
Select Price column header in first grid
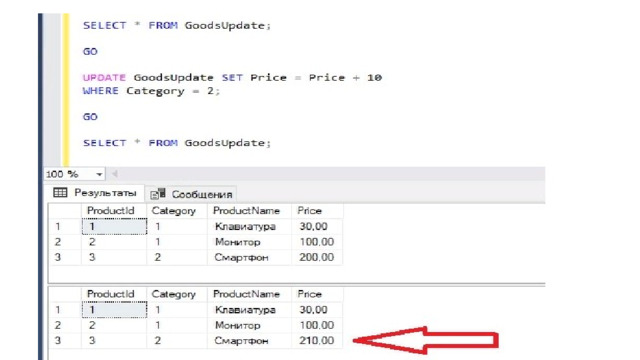(x=317, y=211)
